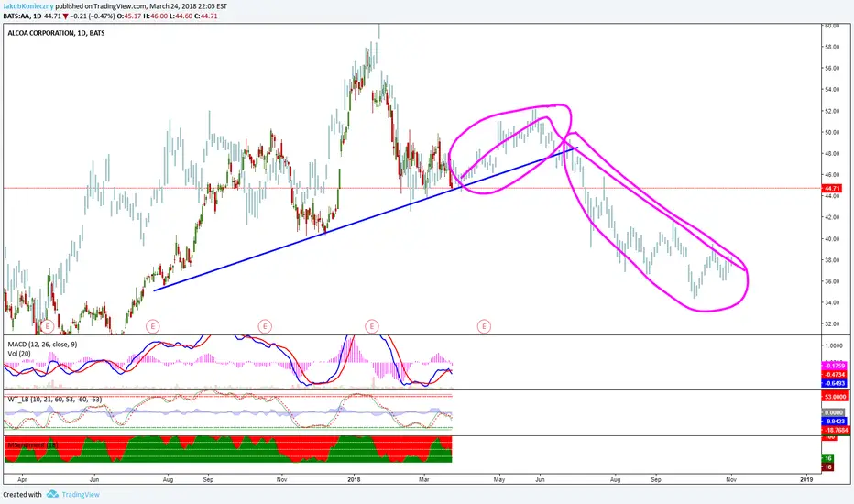Click the May label on the time axis

pos(498,480)
